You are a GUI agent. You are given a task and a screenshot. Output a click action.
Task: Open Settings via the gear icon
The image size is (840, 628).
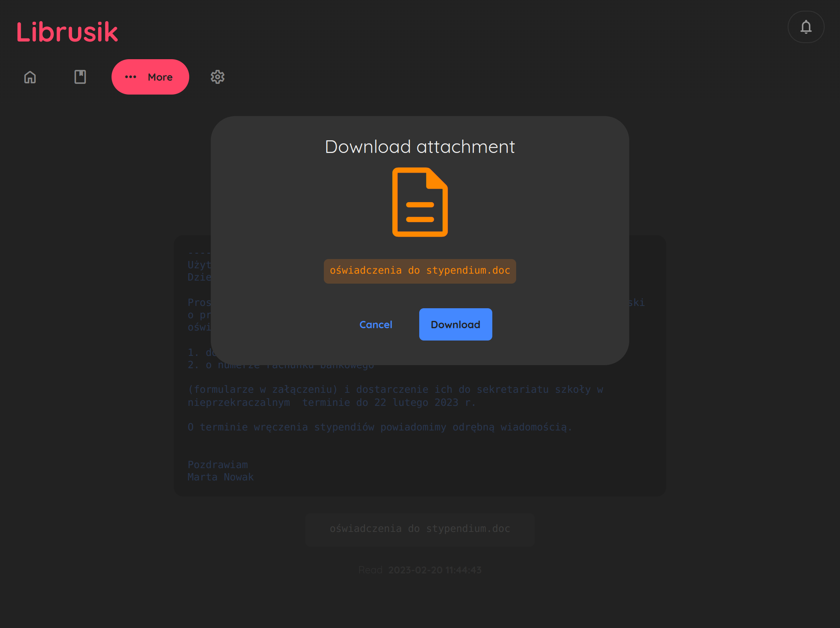pos(217,77)
